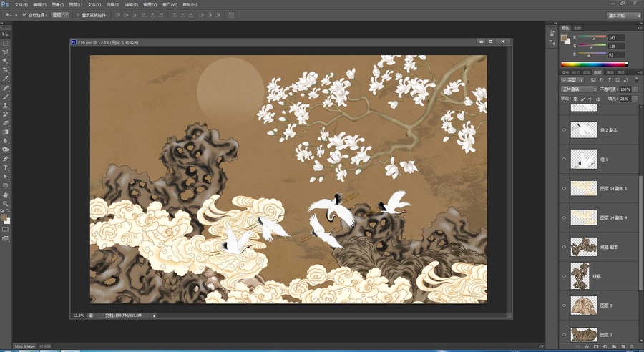The image size is (644, 352).
Task: Create a new group folder icon
Action: (x=615, y=347)
